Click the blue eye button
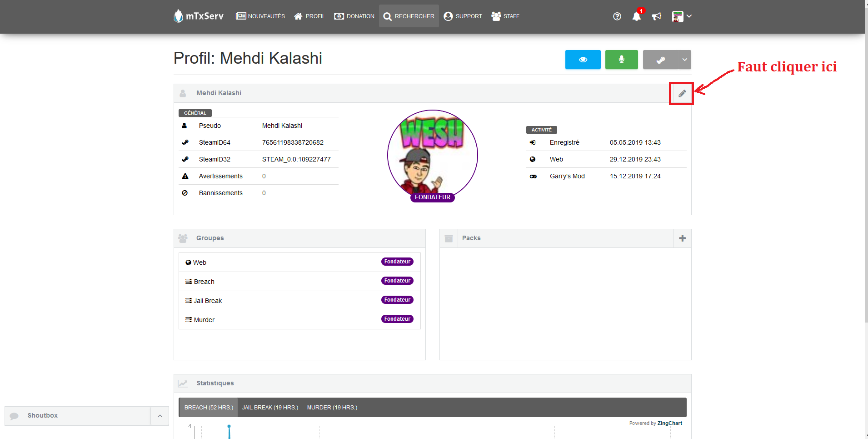868x439 pixels. [583, 60]
